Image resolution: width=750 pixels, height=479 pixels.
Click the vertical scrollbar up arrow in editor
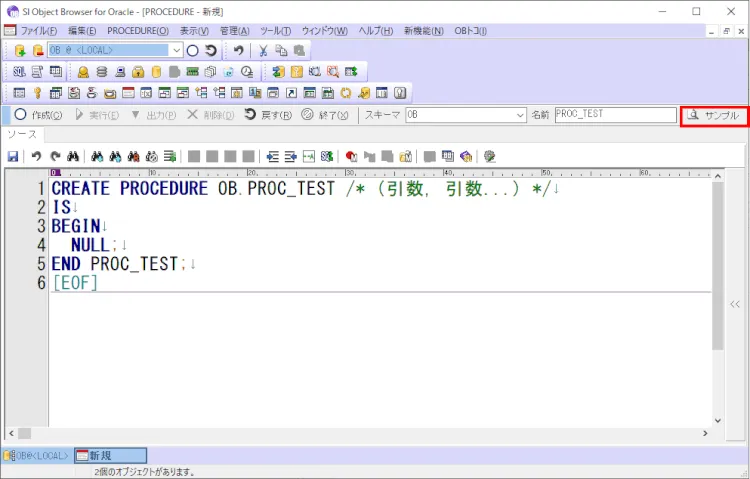[717, 176]
